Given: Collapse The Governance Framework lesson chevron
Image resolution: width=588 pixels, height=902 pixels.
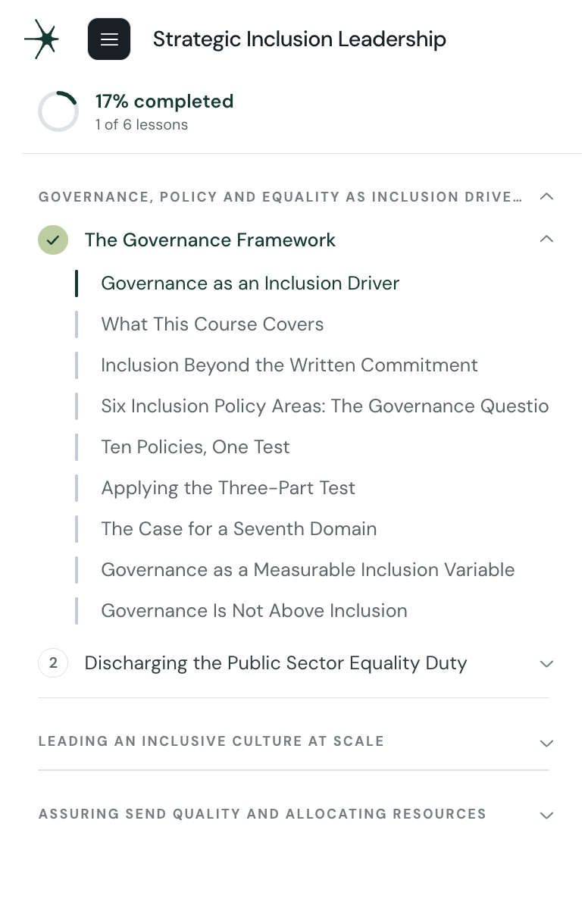Looking at the screenshot, I should point(546,239).
